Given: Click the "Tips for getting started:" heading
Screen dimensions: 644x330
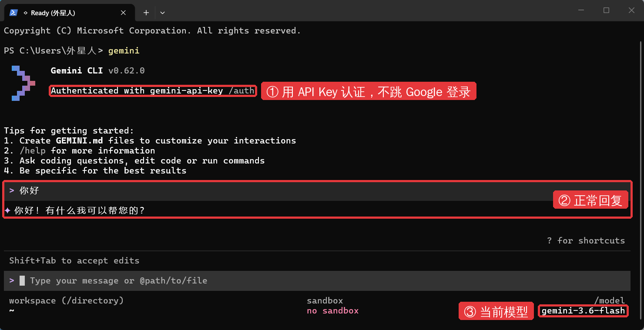Looking at the screenshot, I should pyautogui.click(x=69, y=130).
